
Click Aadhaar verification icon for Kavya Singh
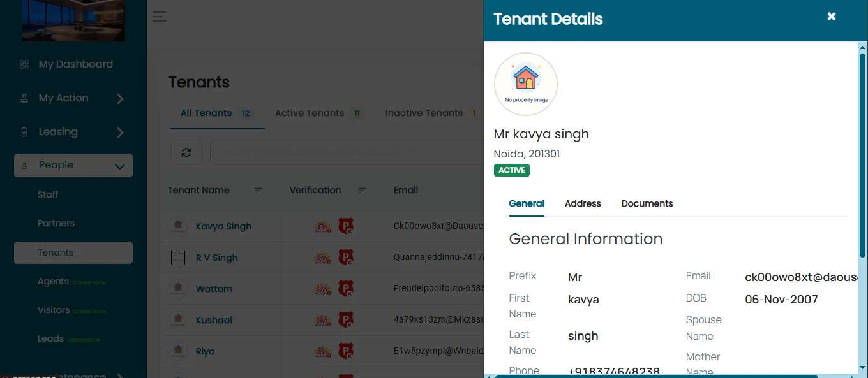[x=322, y=226]
